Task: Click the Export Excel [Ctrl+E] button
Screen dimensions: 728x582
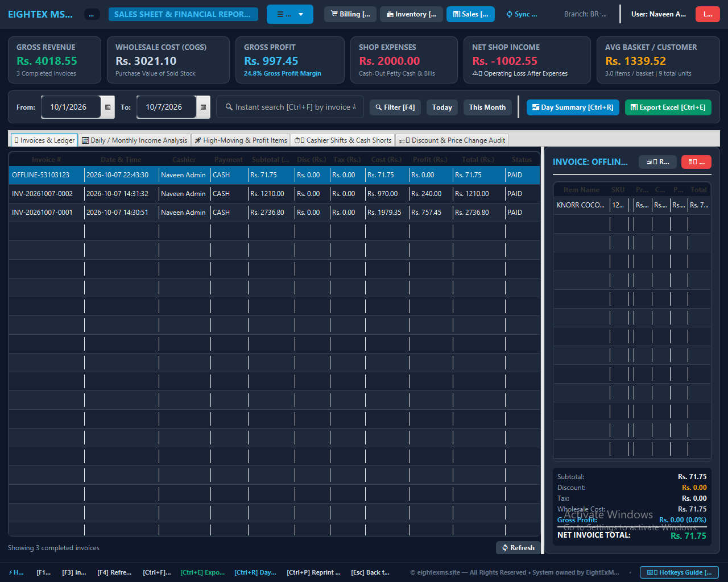Action: tap(668, 107)
